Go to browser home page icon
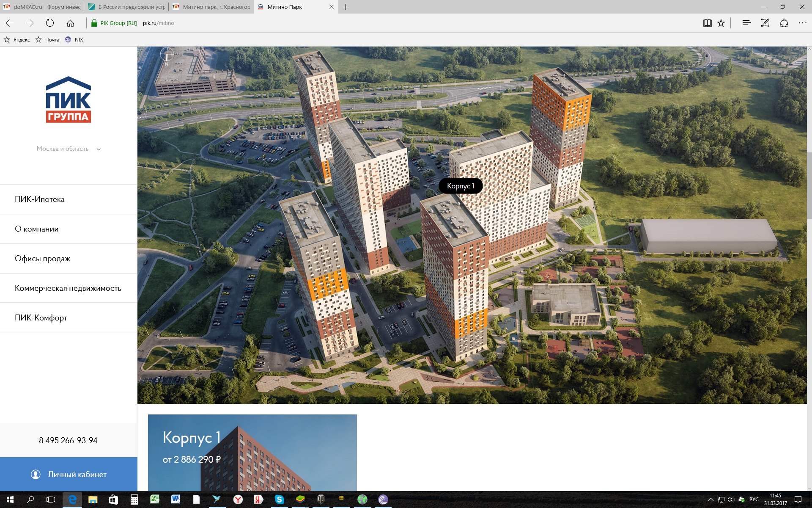 pyautogui.click(x=70, y=23)
